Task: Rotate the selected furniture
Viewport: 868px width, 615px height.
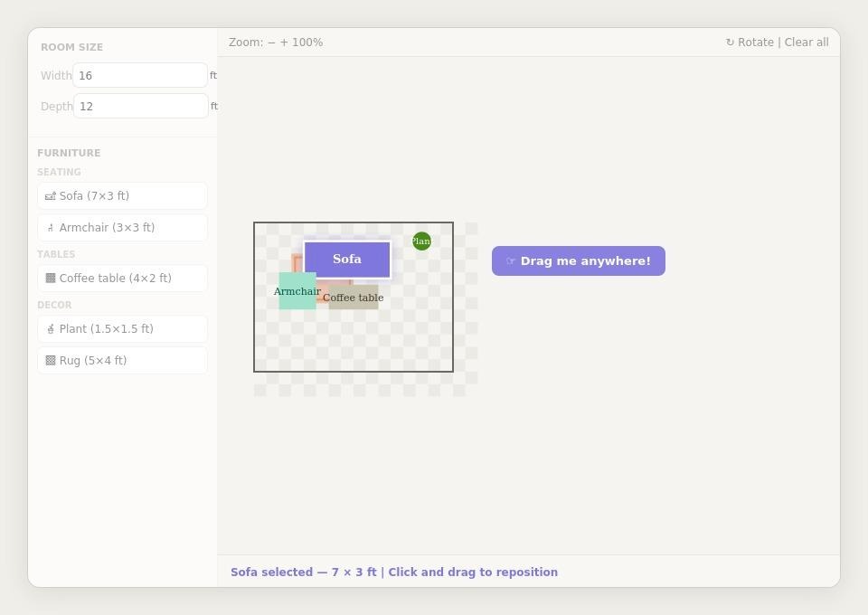Action: coord(749,43)
